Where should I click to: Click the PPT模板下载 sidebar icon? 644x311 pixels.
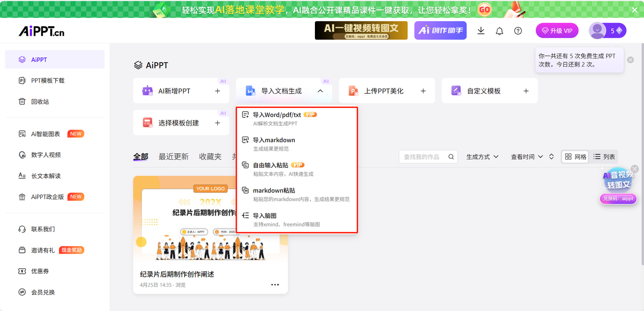click(x=22, y=80)
